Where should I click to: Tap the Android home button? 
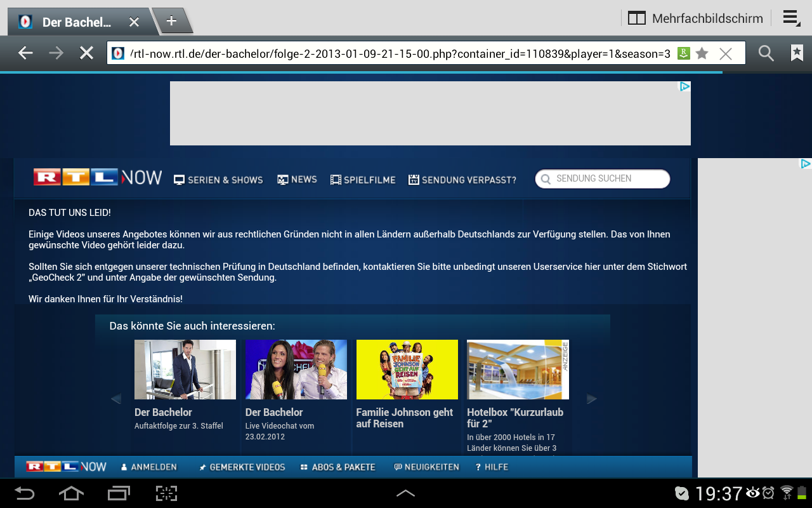[71, 493]
